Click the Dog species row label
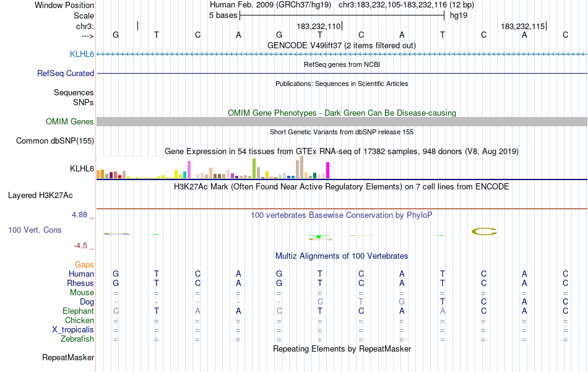 click(87, 302)
